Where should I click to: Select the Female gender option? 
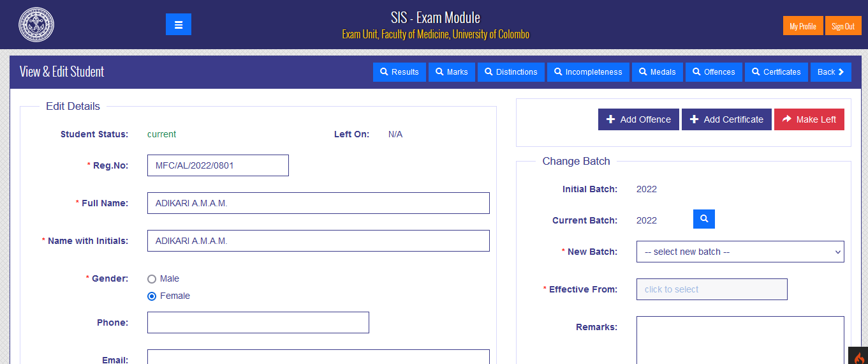[152, 296]
